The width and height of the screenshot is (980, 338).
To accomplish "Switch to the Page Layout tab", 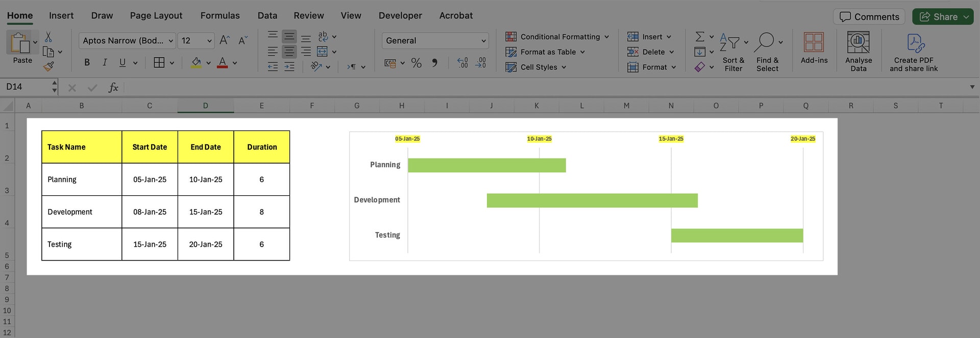I will 156,16.
